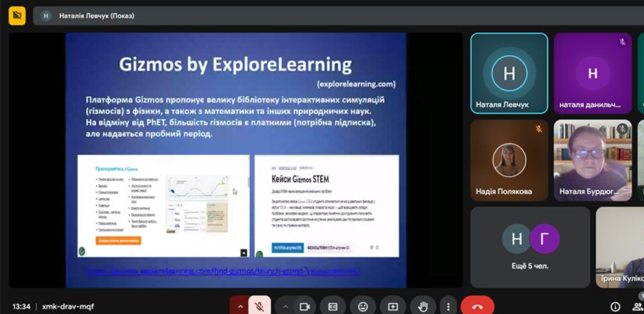This screenshot has height=314, width=644.
Task: Select the наталя данильч... participant tile
Action: [x=593, y=73]
